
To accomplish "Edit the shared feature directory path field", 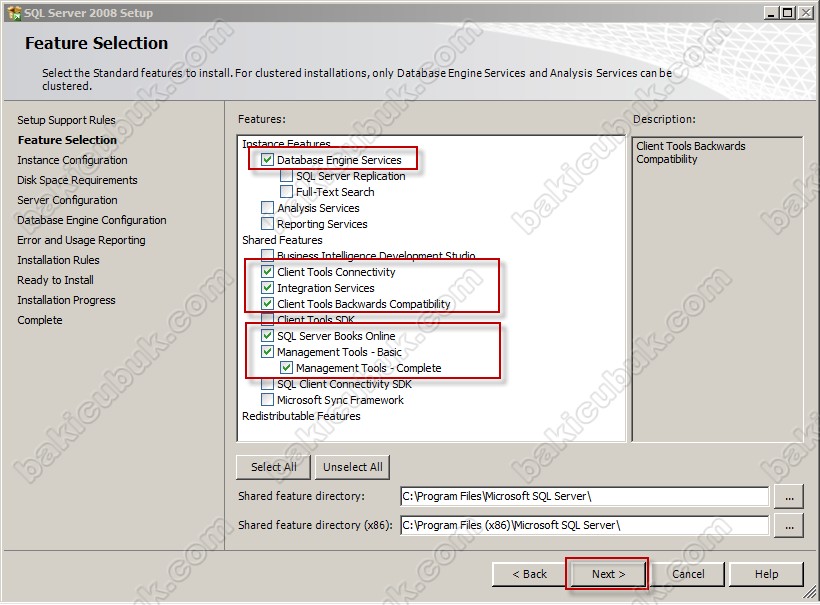I will [585, 496].
